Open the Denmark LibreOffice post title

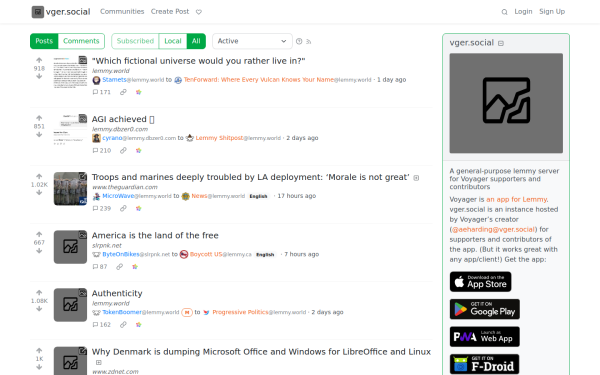[x=261, y=352]
